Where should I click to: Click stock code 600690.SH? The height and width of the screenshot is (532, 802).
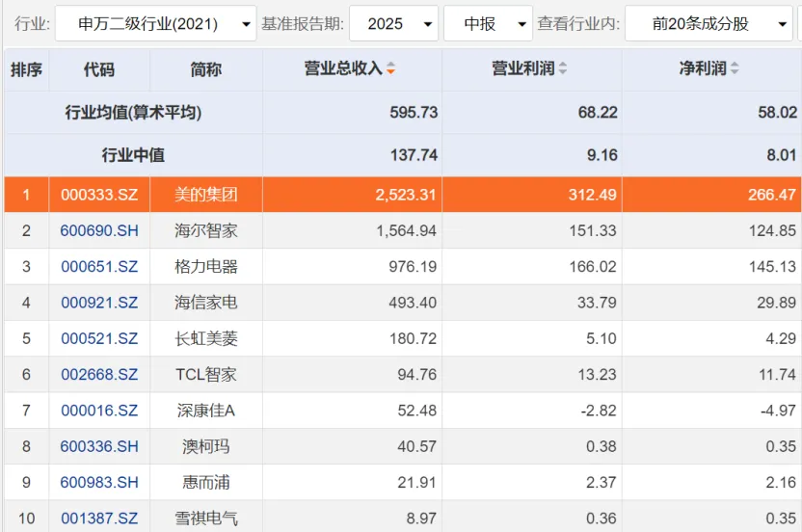click(x=99, y=230)
